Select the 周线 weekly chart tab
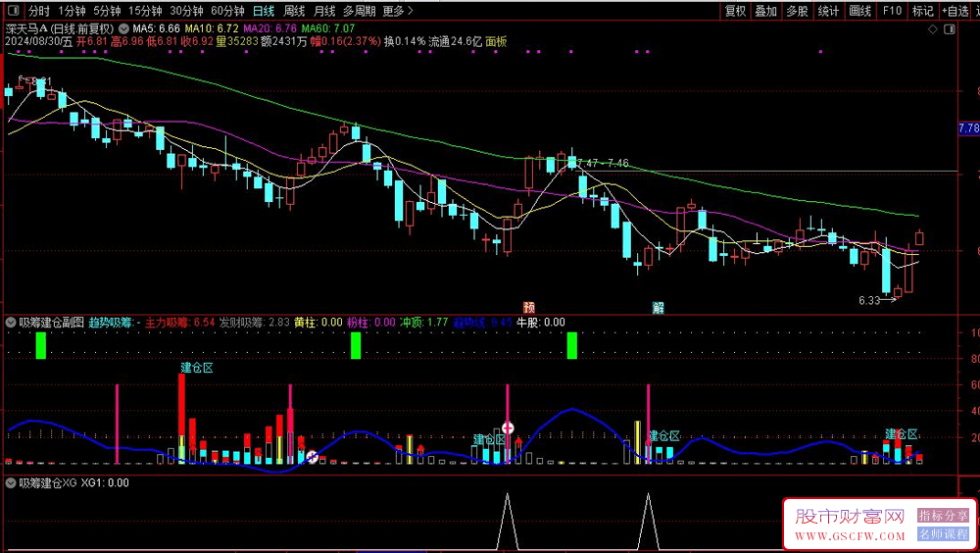 pos(294,11)
